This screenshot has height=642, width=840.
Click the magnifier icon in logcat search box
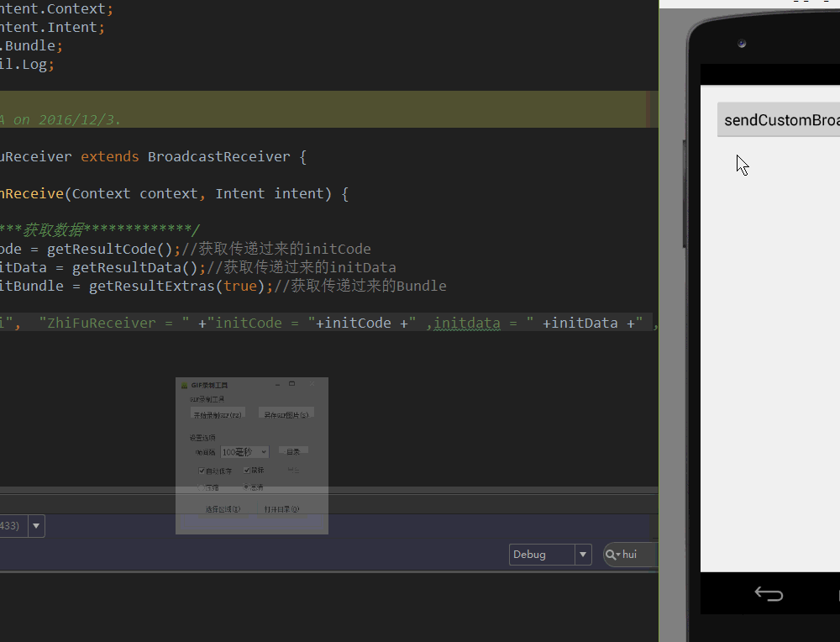612,555
